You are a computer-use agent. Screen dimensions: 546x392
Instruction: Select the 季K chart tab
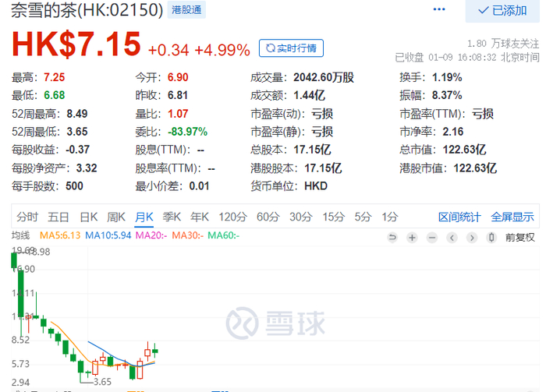click(172, 217)
